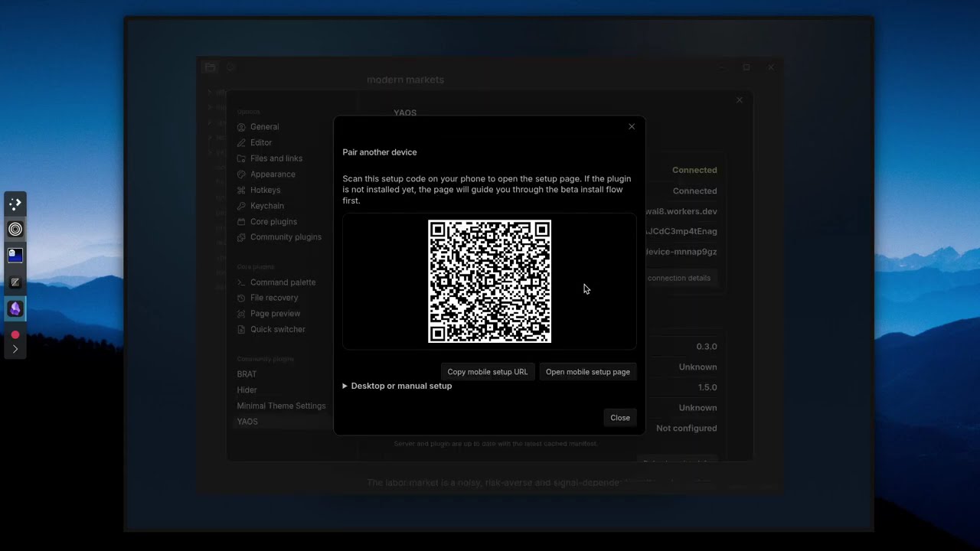The image size is (980, 551).
Task: Close the Pair another device dialog with X
Action: pos(632,127)
